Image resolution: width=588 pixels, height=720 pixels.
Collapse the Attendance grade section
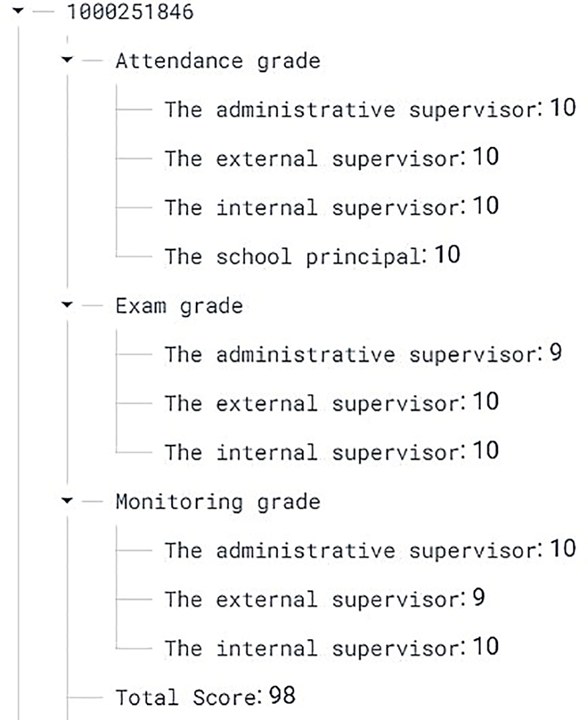tap(65, 61)
